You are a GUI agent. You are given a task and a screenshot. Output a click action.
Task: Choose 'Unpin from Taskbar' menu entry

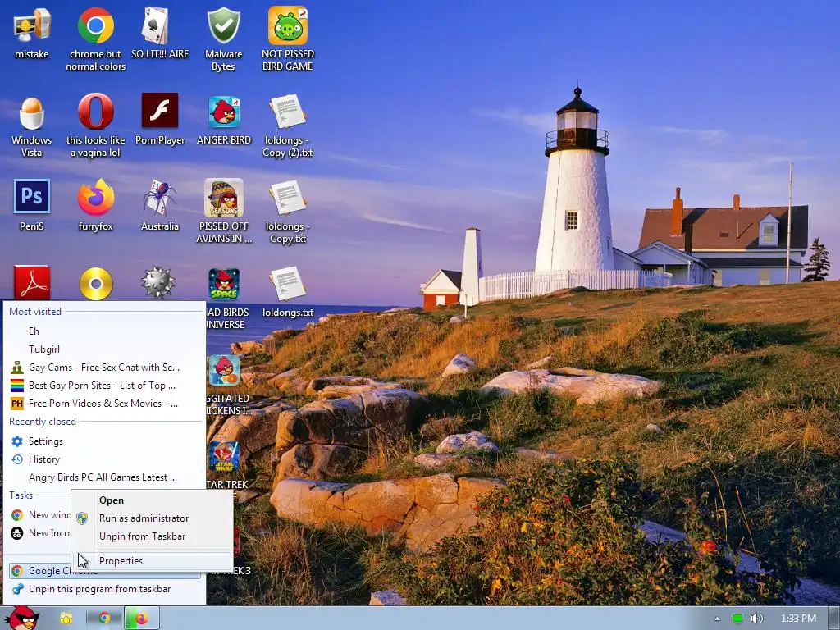pos(153,536)
